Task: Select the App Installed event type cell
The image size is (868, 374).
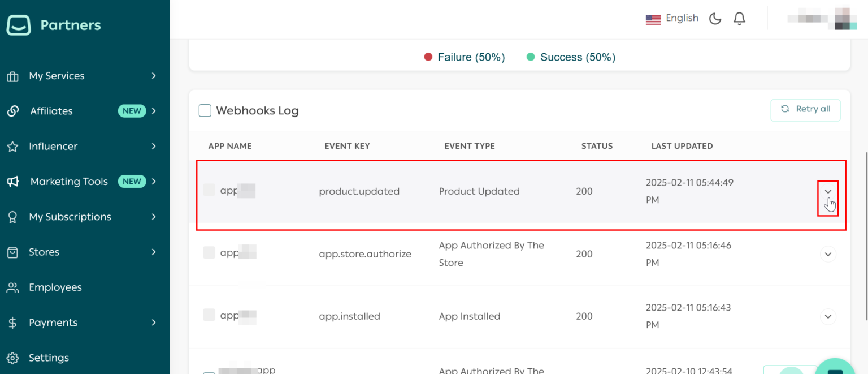Action: click(x=470, y=316)
